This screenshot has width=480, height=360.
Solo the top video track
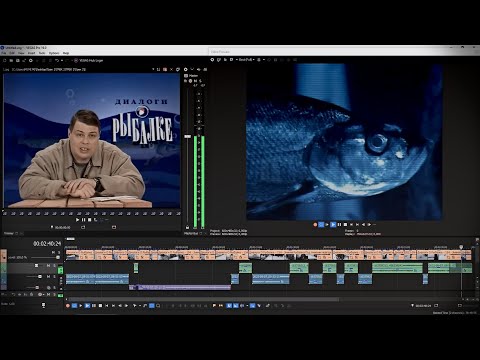pyautogui.click(x=59, y=252)
